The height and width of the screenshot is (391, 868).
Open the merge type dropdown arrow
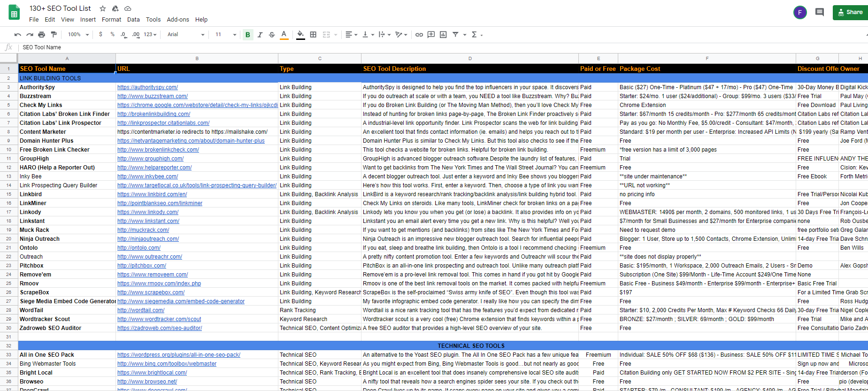(x=336, y=35)
